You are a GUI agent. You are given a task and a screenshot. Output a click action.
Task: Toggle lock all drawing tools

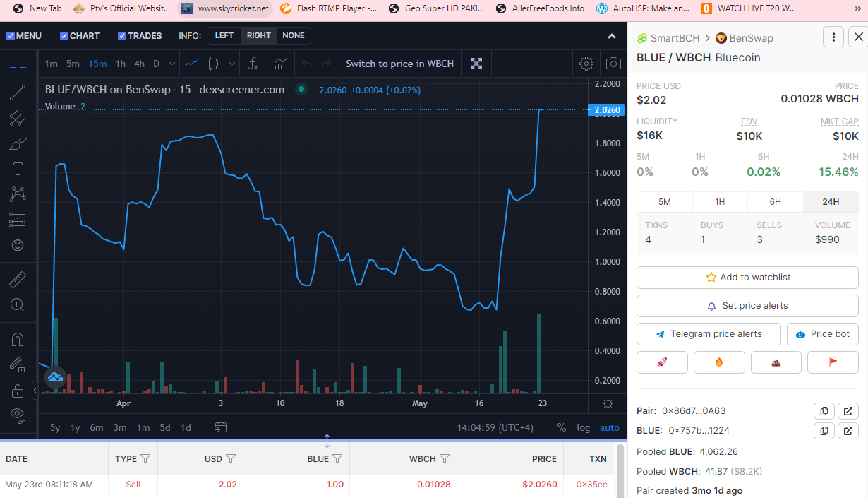[x=18, y=391]
